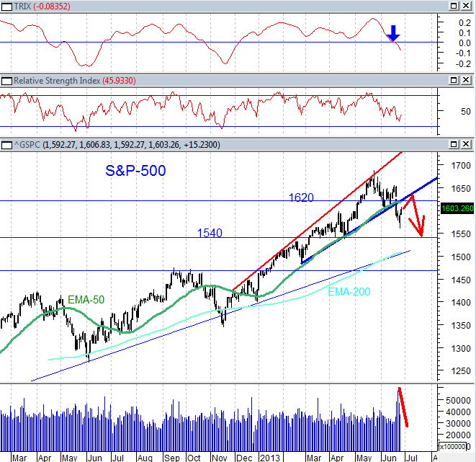Select the EMA-200 label
476x462 pixels.
[x=349, y=292]
